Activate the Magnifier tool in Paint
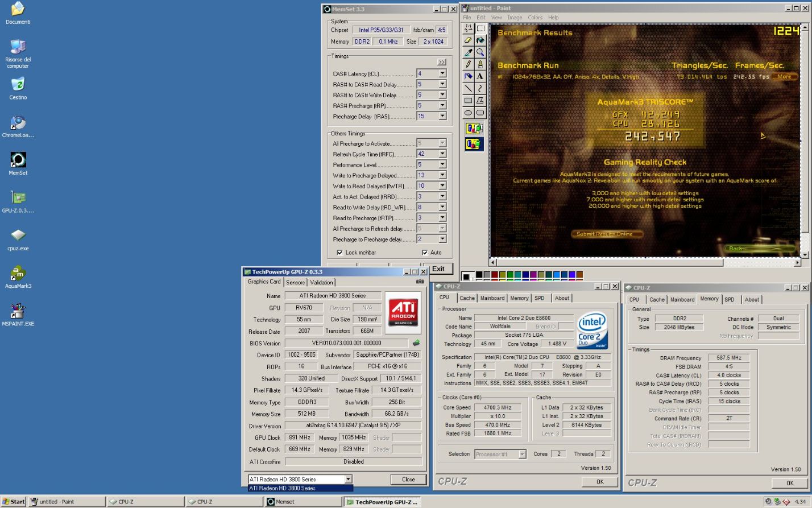 tap(480, 52)
